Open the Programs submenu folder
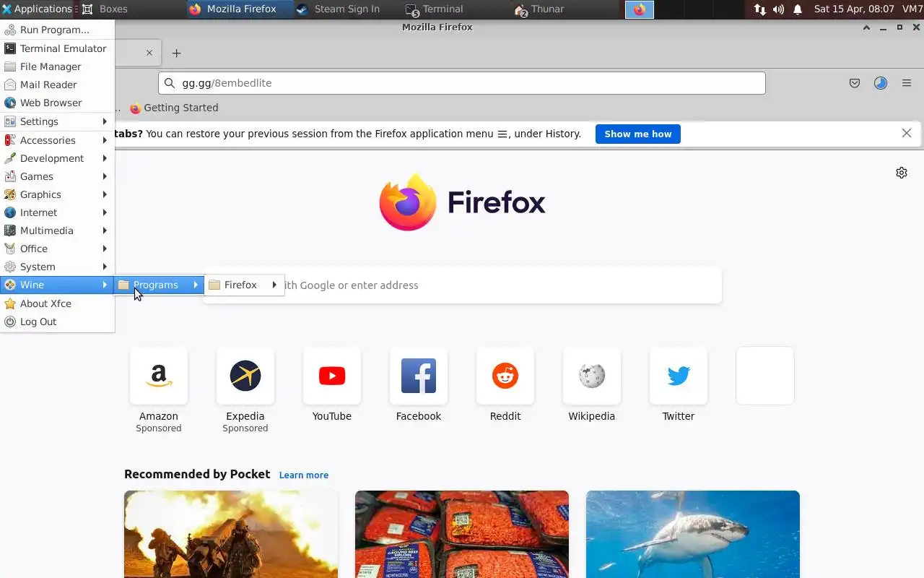The image size is (924, 578). [159, 285]
